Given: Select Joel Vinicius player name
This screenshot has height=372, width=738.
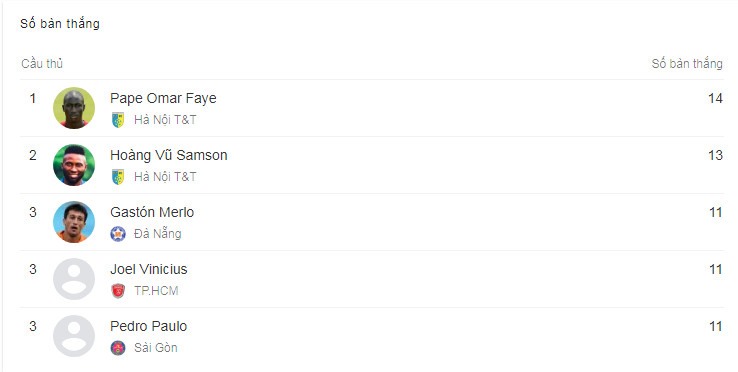Looking at the screenshot, I should (149, 269).
